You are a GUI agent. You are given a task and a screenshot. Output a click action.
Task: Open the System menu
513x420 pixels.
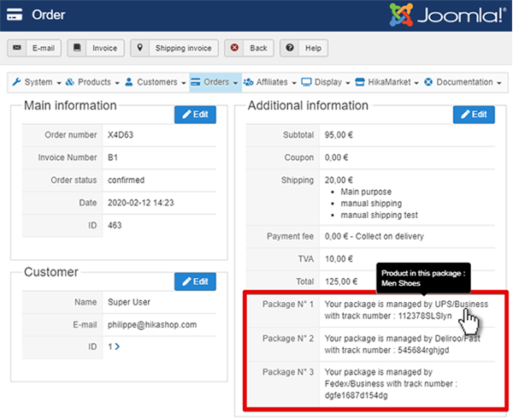[x=37, y=82]
